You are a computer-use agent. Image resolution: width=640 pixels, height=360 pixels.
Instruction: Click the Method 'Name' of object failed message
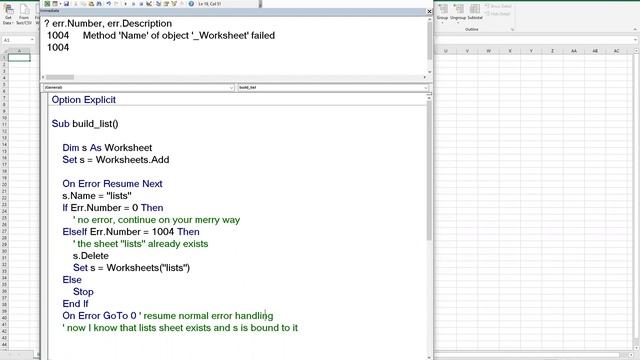[179, 36]
